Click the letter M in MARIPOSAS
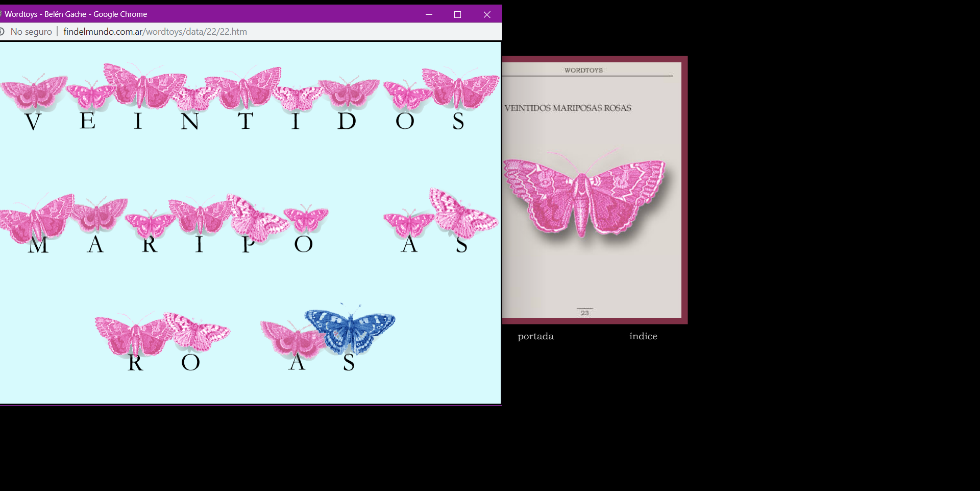The width and height of the screenshot is (980, 491). pyautogui.click(x=38, y=245)
